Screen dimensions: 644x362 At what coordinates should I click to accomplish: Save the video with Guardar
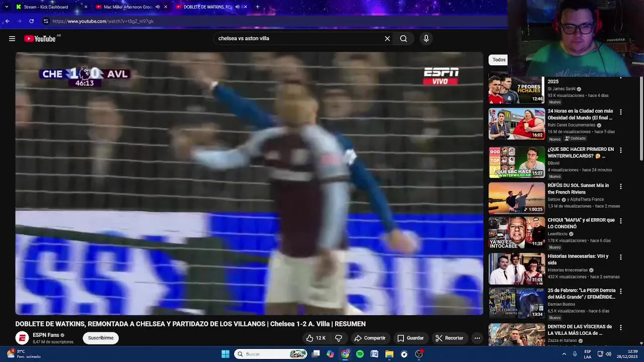pos(411,338)
